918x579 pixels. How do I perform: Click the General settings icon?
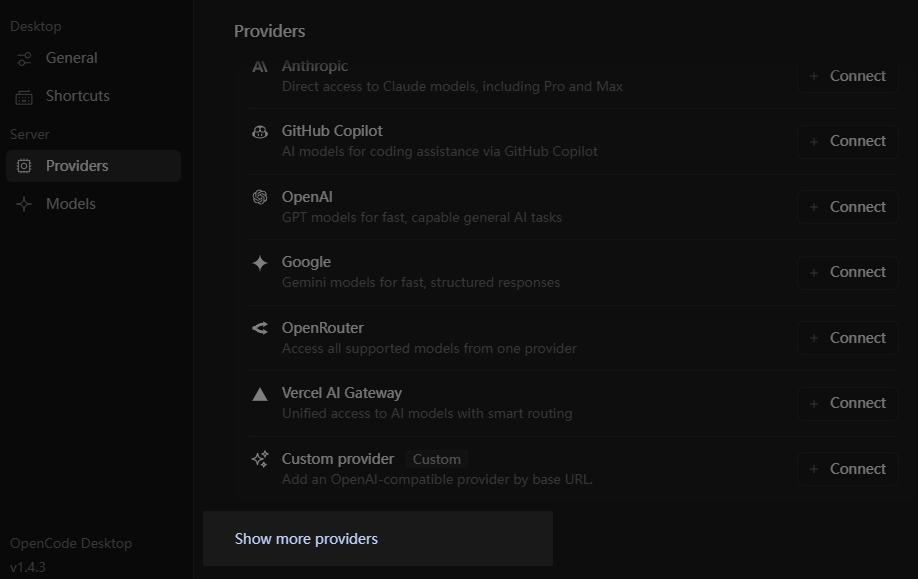[x=24, y=58]
